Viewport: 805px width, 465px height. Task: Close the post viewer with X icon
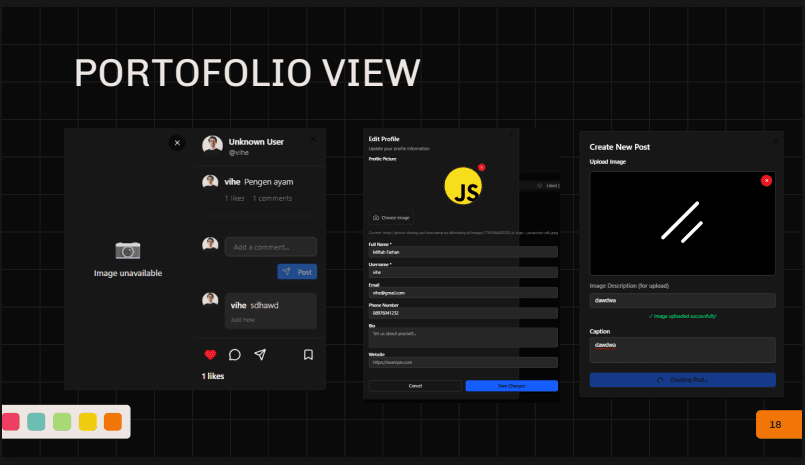click(177, 143)
